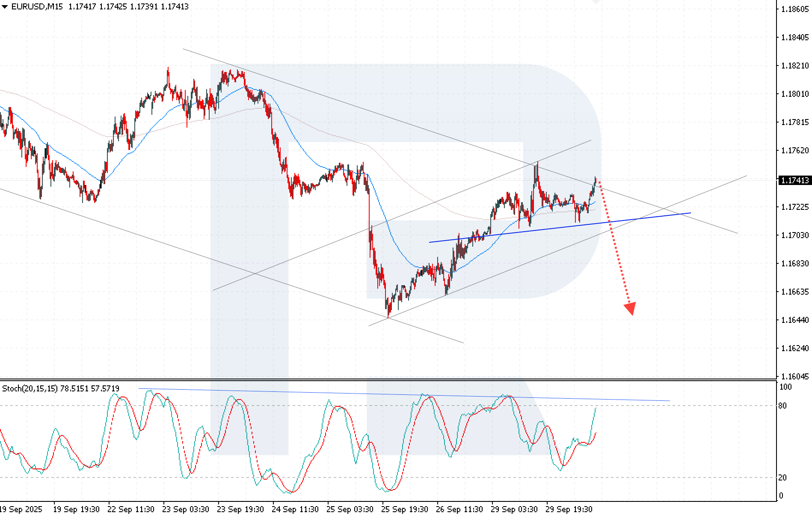Click the 29 Sep 19:30 time label

pos(569,509)
